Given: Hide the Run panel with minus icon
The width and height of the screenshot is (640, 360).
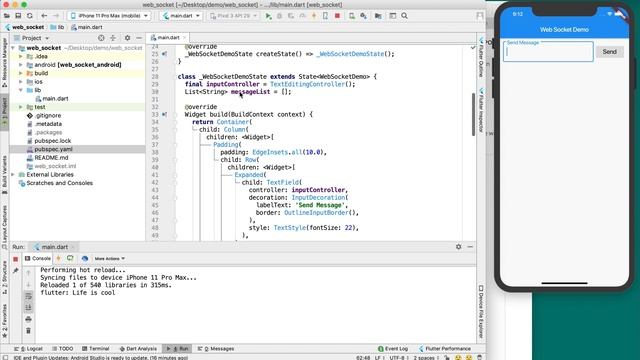Looking at the screenshot, I should point(470,247).
